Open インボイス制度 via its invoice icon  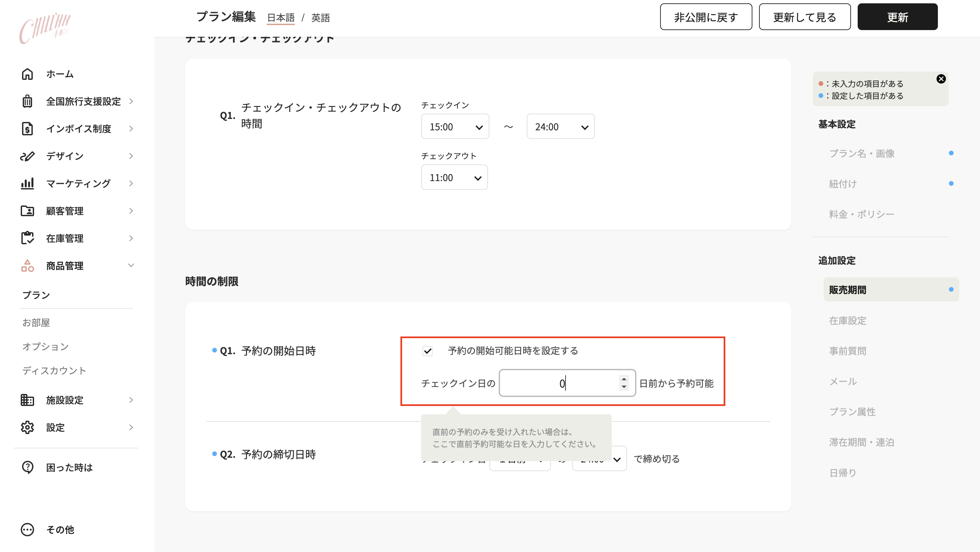coord(27,129)
